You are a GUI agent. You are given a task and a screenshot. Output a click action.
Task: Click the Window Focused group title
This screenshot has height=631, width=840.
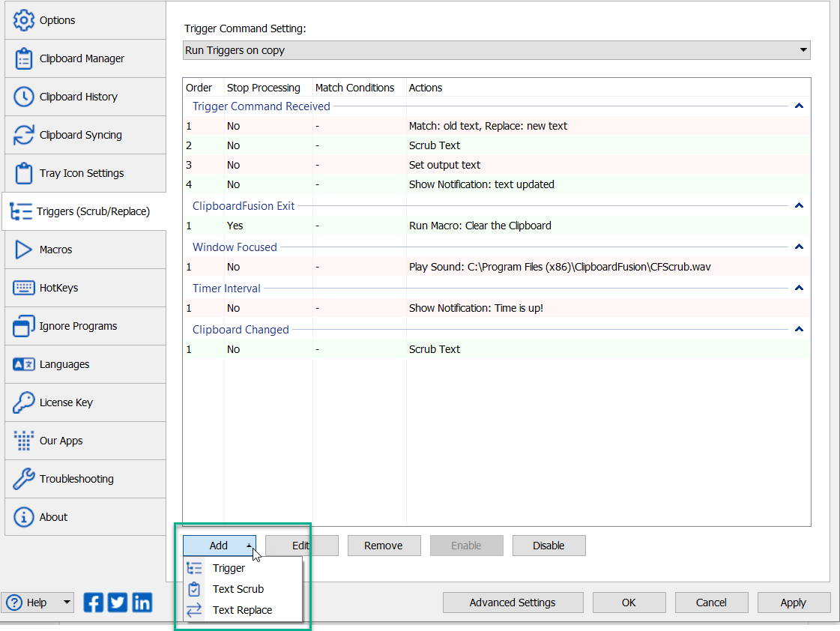click(235, 247)
